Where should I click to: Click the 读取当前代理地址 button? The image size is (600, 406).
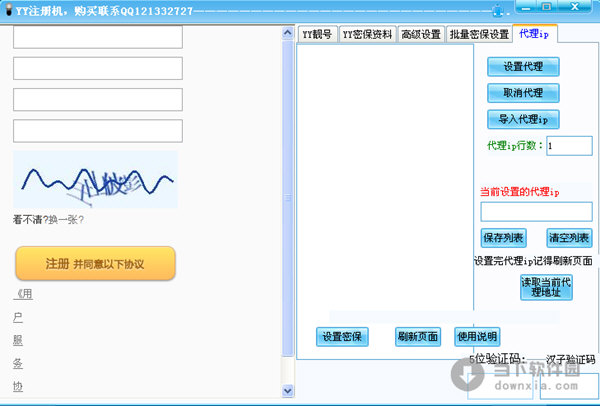coord(546,287)
